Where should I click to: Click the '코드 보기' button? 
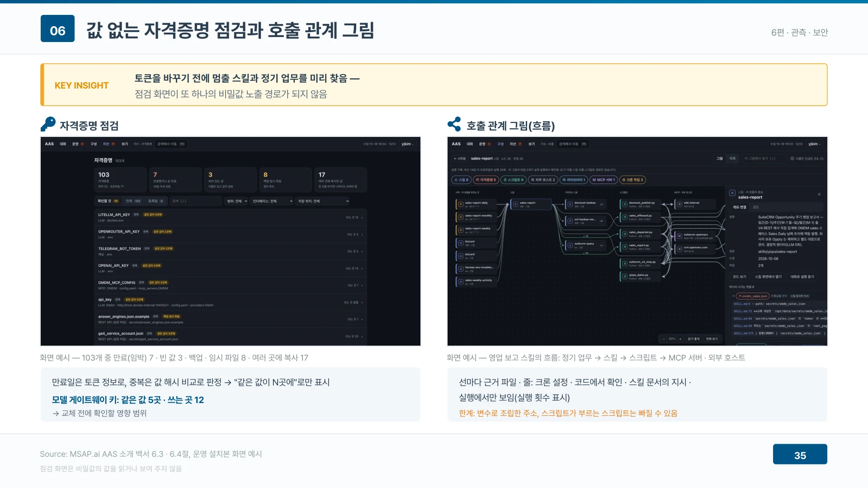pyautogui.click(x=740, y=277)
